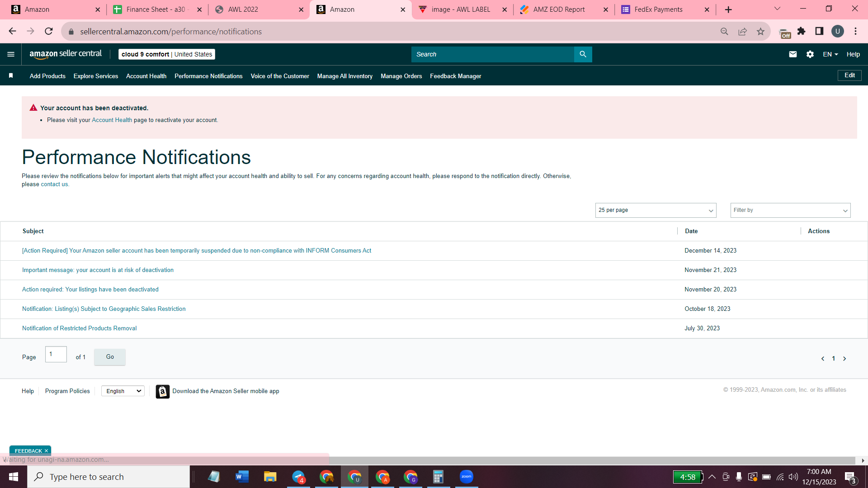Open the INFORM Consumers Act suspension notification
Image resolution: width=868 pixels, height=488 pixels.
[197, 251]
